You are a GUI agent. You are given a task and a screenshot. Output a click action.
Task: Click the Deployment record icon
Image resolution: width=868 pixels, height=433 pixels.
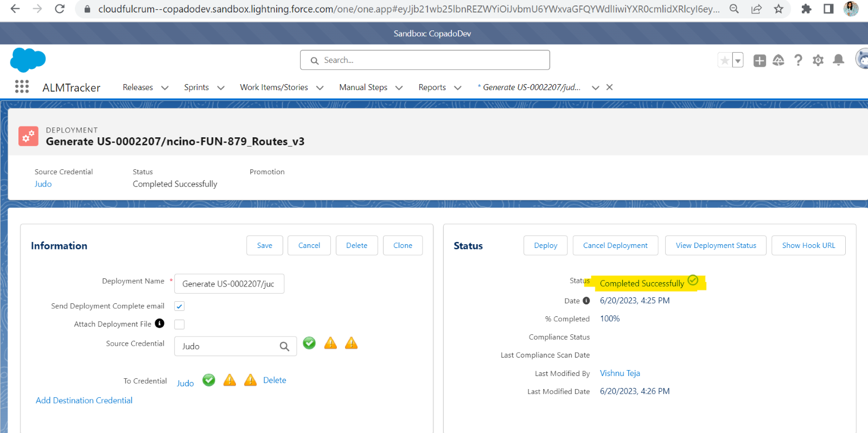coord(28,136)
